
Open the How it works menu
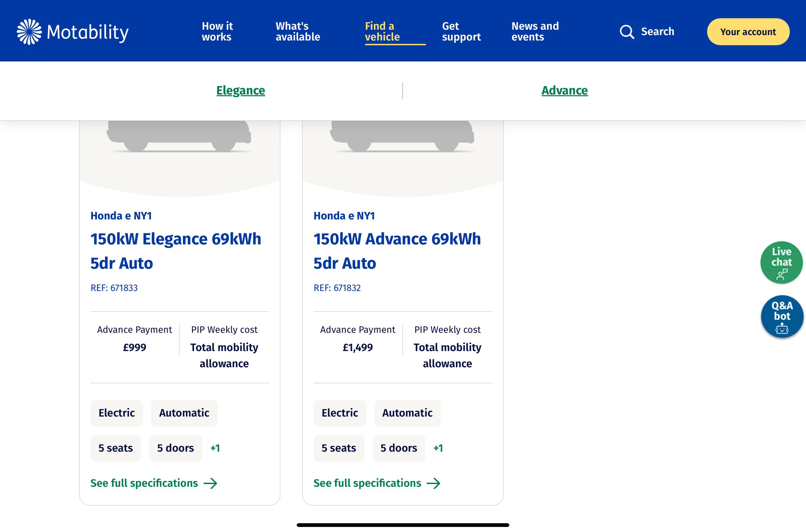pyautogui.click(x=217, y=31)
